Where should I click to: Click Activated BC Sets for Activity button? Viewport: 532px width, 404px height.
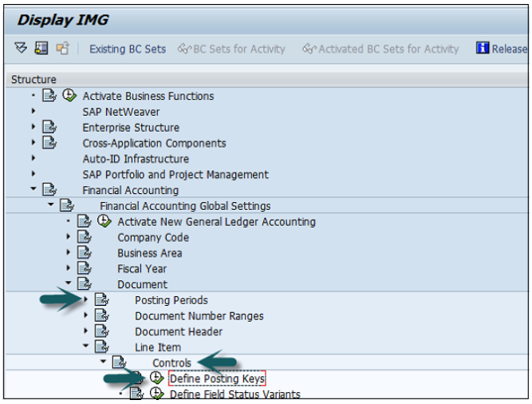[x=381, y=49]
